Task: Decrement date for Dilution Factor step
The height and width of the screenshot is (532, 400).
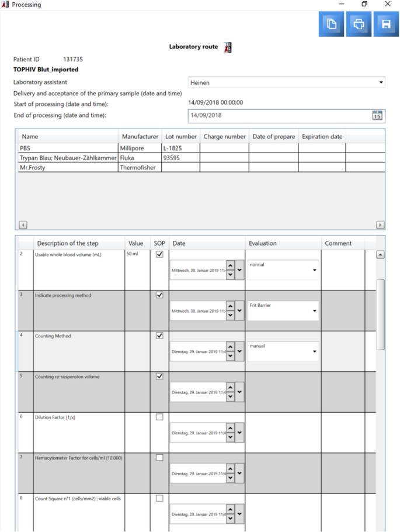Action: coord(231,438)
